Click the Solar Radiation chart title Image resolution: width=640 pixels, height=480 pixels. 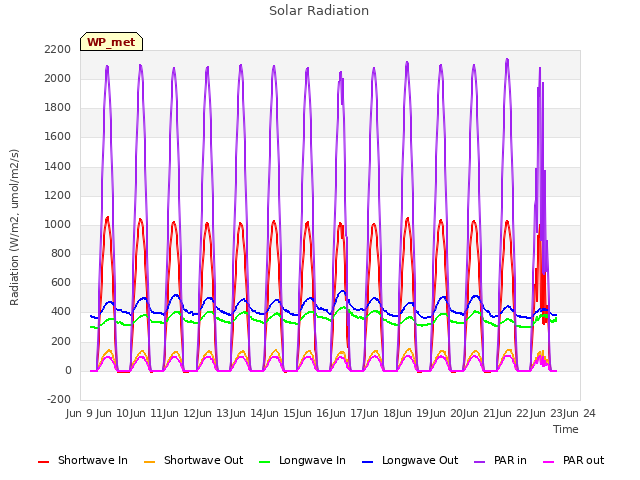[319, 11]
